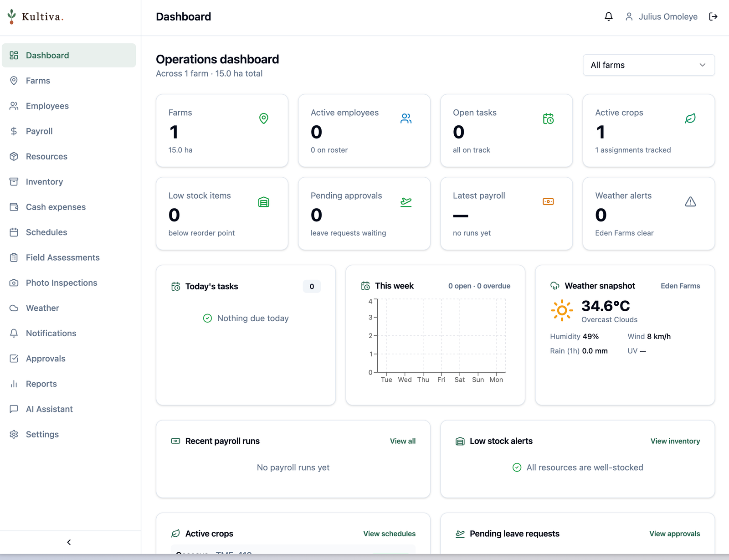The image size is (729, 560).
Task: Click the warehouse icon on Low stock items card
Action: (264, 202)
